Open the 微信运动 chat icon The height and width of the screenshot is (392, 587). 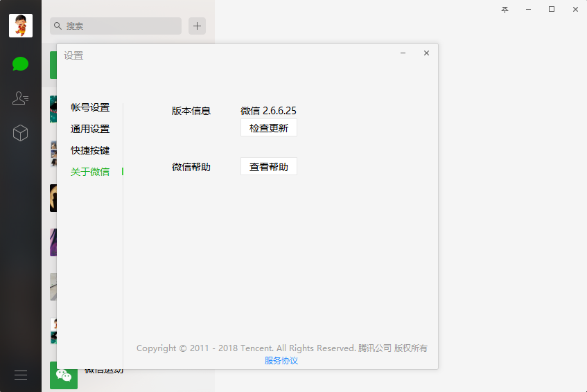click(x=64, y=375)
